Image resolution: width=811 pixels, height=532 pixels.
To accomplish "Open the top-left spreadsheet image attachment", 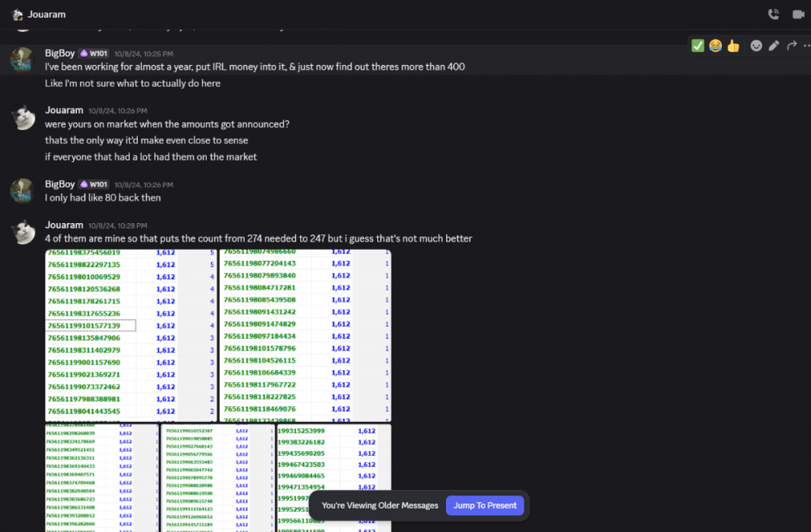I will coord(131,336).
